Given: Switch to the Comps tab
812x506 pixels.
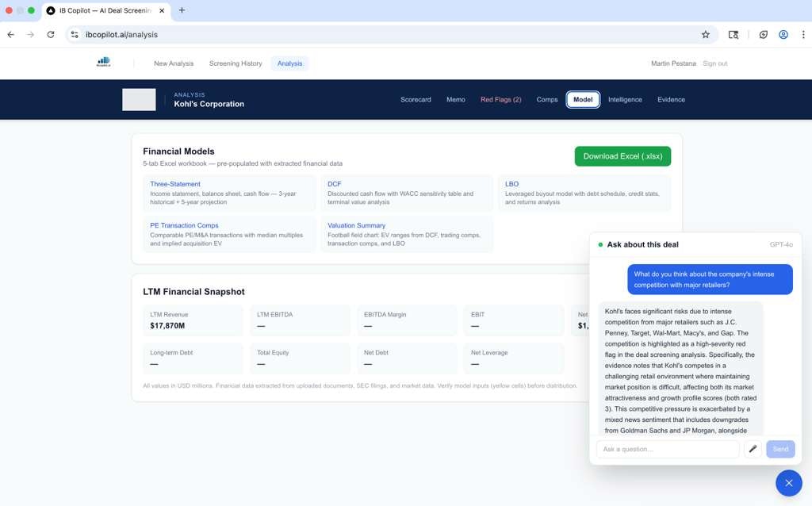Looking at the screenshot, I should click(547, 99).
